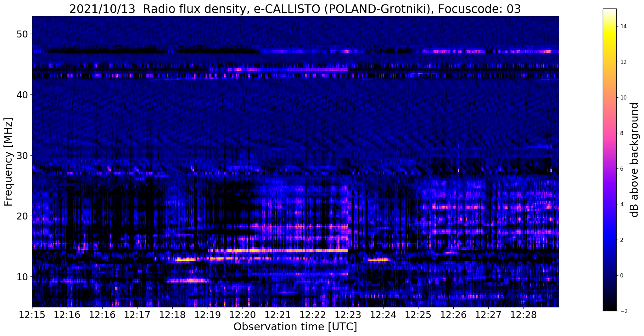The width and height of the screenshot is (644, 336).
Task: Click the 10 tick on frequency axis
Action: [x=23, y=277]
